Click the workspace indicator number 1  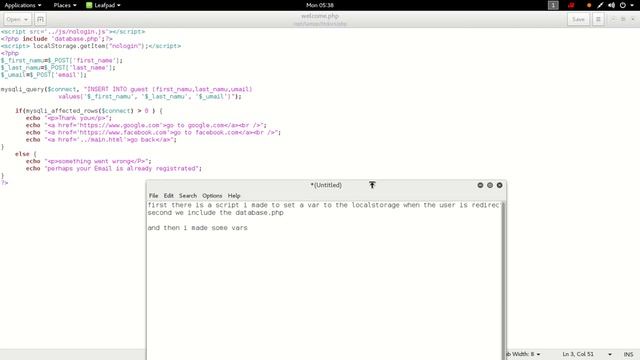(x=553, y=5)
